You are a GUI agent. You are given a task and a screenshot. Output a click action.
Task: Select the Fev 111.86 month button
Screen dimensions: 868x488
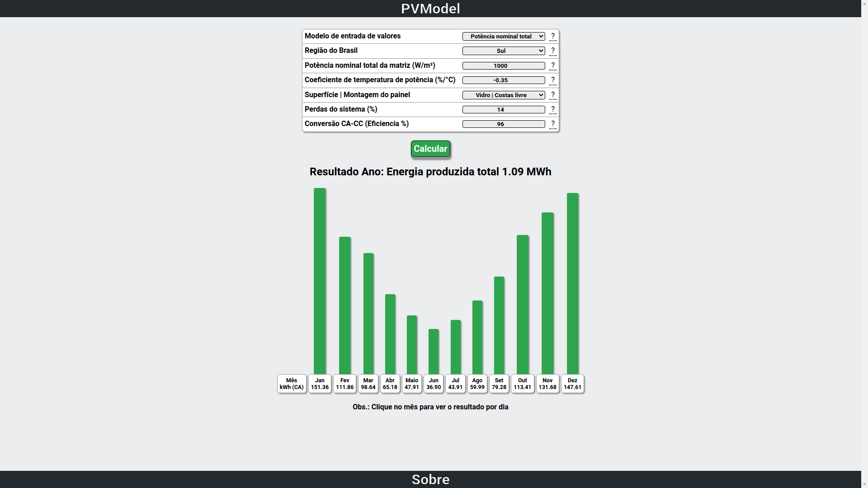click(x=344, y=384)
